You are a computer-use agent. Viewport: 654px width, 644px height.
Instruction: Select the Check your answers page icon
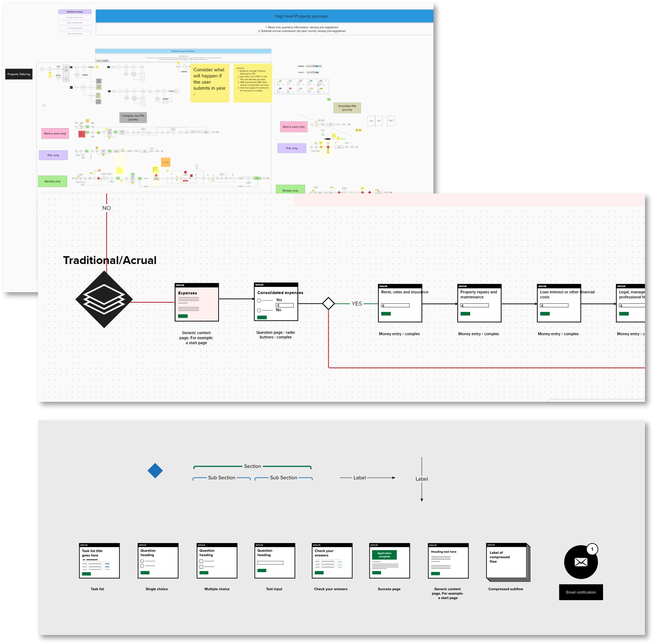332,561
